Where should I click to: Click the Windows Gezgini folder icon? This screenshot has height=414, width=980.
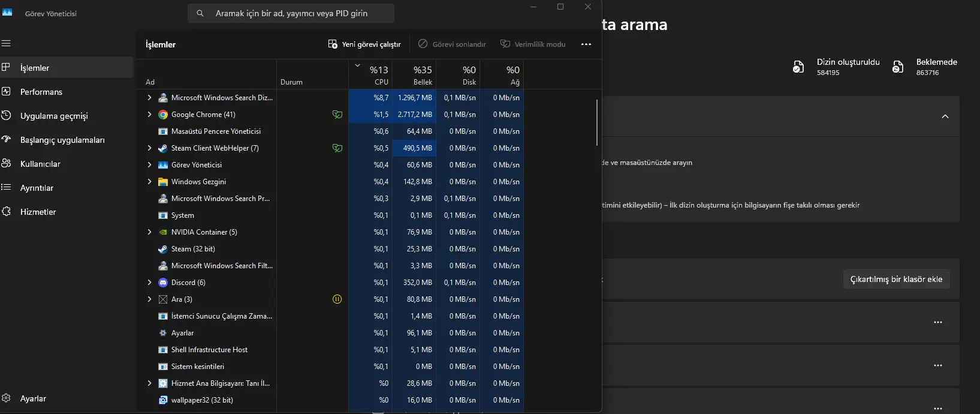pyautogui.click(x=163, y=182)
